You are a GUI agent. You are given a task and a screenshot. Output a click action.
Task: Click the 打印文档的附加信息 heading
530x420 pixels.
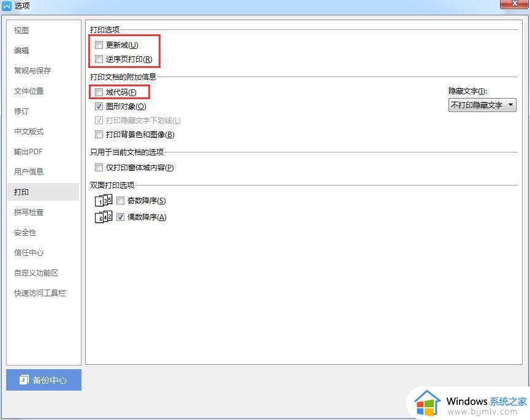tap(123, 77)
